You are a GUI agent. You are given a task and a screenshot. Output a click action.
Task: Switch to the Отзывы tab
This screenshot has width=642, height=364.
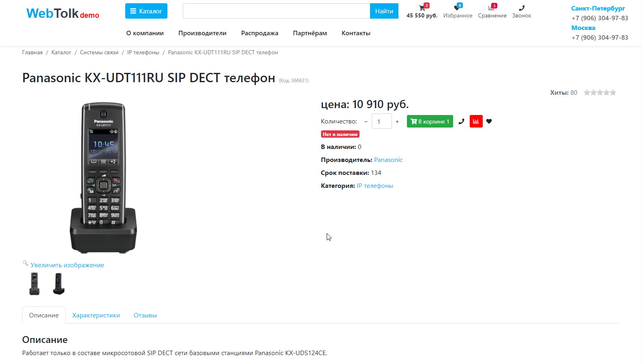coord(145,315)
